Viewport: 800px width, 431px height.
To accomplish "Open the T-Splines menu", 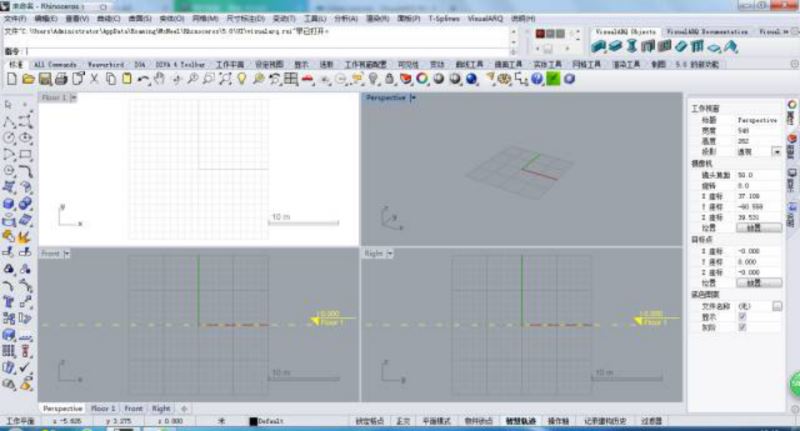I will 444,18.
